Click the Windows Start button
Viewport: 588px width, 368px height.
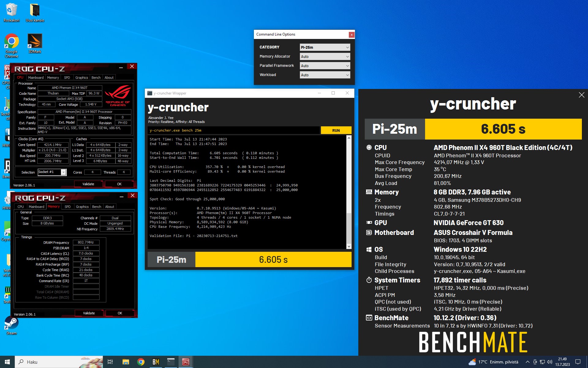coord(7,362)
